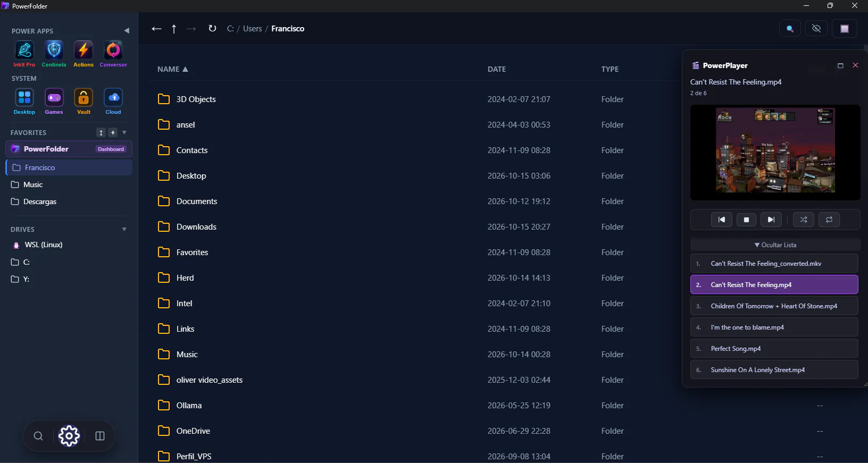Click the split panel layout icon

[x=100, y=436]
